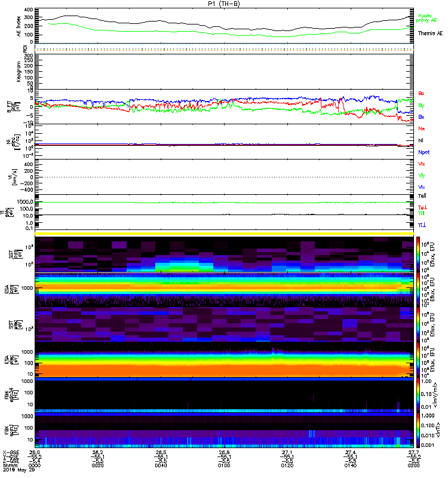This screenshot has height=478, width=448.
Task: Click the blue "Ti⊥" temperature legend label
Action: [x=422, y=225]
